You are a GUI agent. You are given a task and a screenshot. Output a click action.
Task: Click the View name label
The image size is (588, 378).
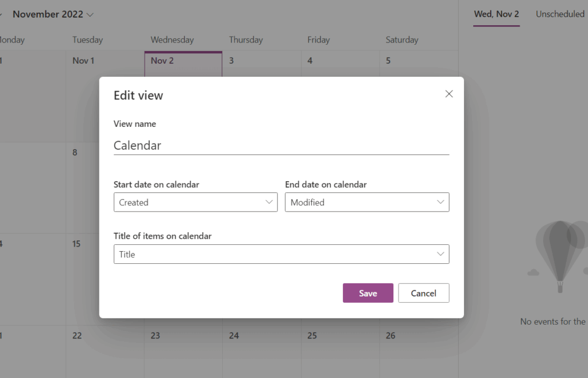[x=134, y=124]
